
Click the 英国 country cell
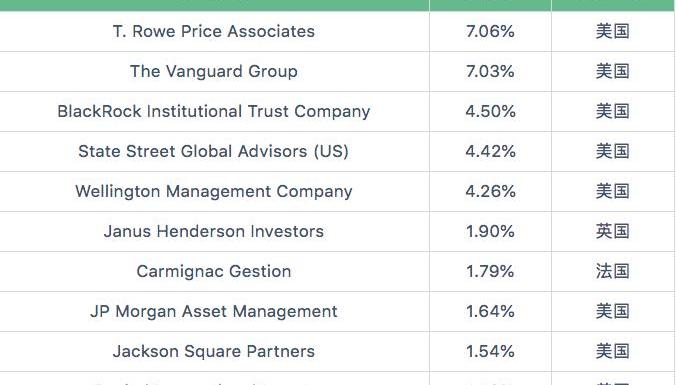pyautogui.click(x=613, y=232)
